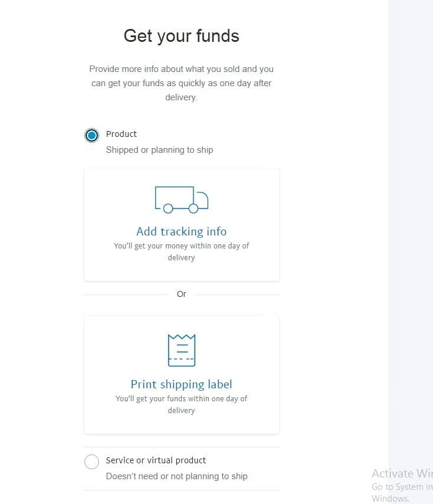Select the Product radio button
Screen dimensions: 433x504
pyautogui.click(x=91, y=135)
